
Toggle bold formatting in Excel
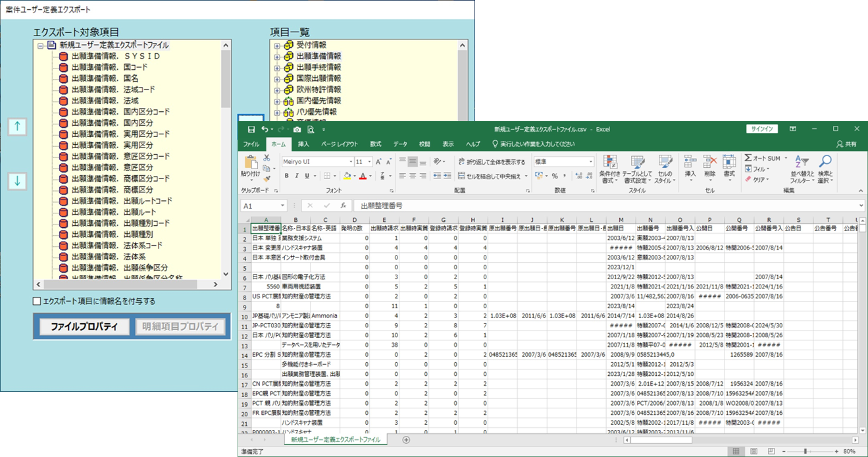pos(287,176)
